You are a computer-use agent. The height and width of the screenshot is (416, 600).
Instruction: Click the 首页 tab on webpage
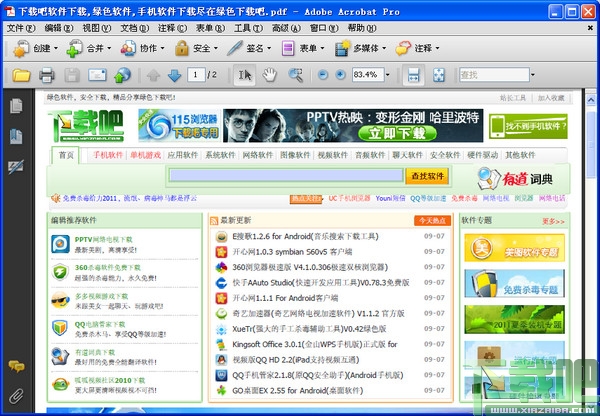tap(66, 155)
